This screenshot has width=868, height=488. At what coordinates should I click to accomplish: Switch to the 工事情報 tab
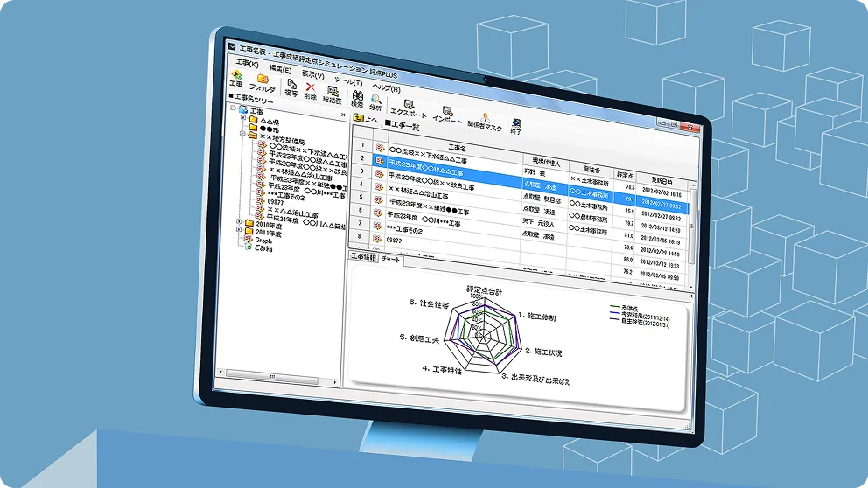pos(363,257)
